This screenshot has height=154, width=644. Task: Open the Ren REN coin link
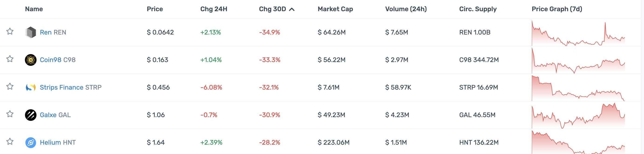tap(53, 32)
